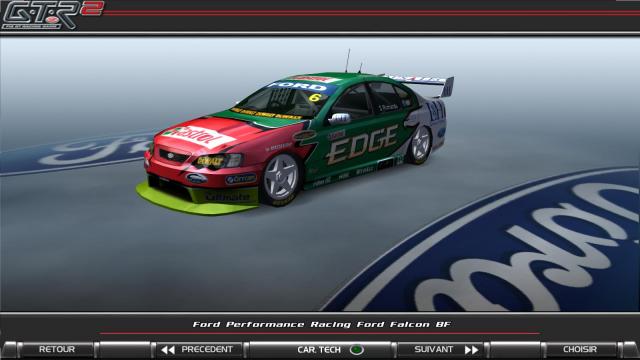Click the GTR2 logo in the header
The height and width of the screenshot is (360, 640).
[52, 15]
